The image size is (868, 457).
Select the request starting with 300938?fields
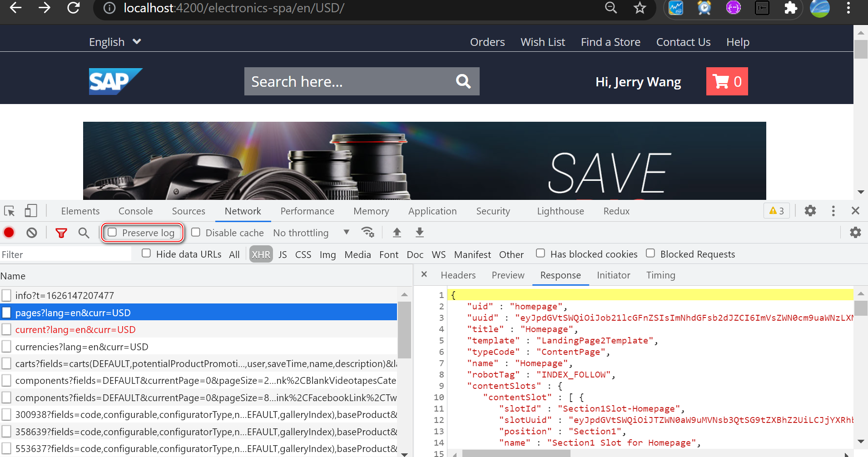(198, 415)
